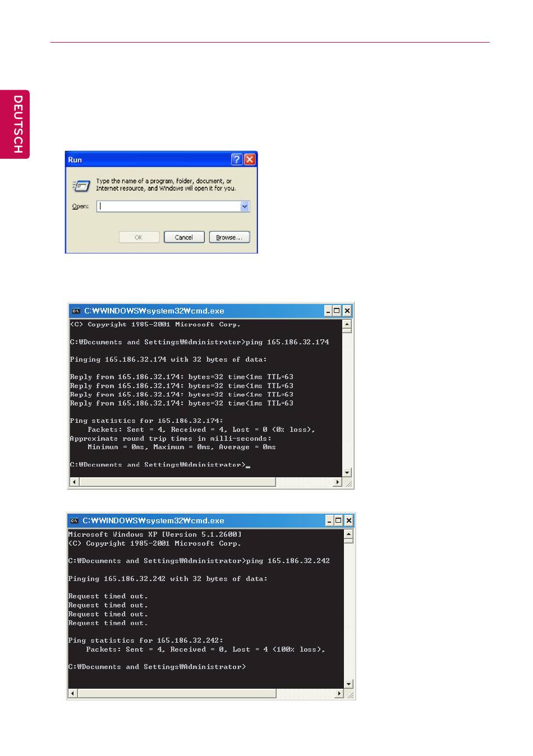Focus the Open text field in Run dialog
This screenshot has height=756, width=533.
tap(168, 206)
